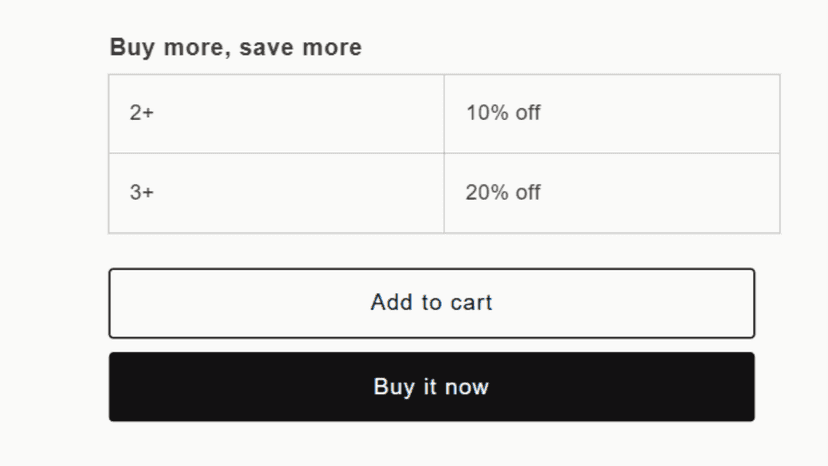
Task: Click the "20% off" text label
Action: [503, 192]
